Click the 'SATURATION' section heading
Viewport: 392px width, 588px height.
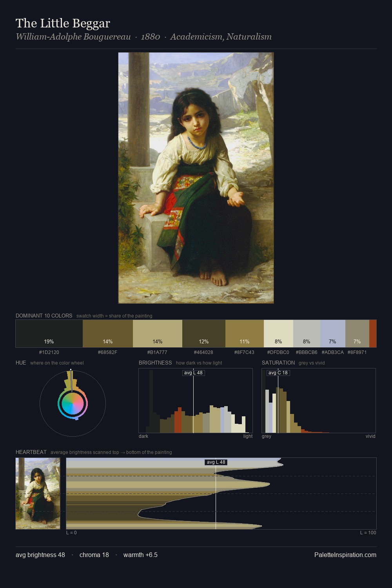coord(278,363)
